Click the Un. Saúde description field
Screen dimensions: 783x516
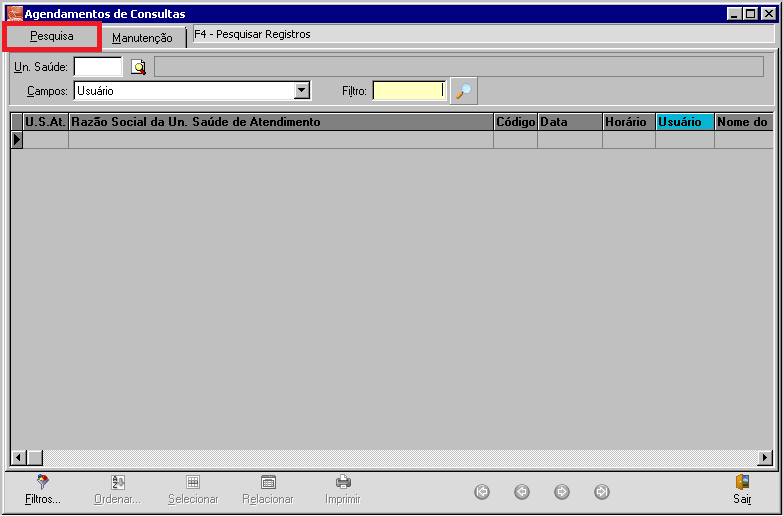(459, 66)
